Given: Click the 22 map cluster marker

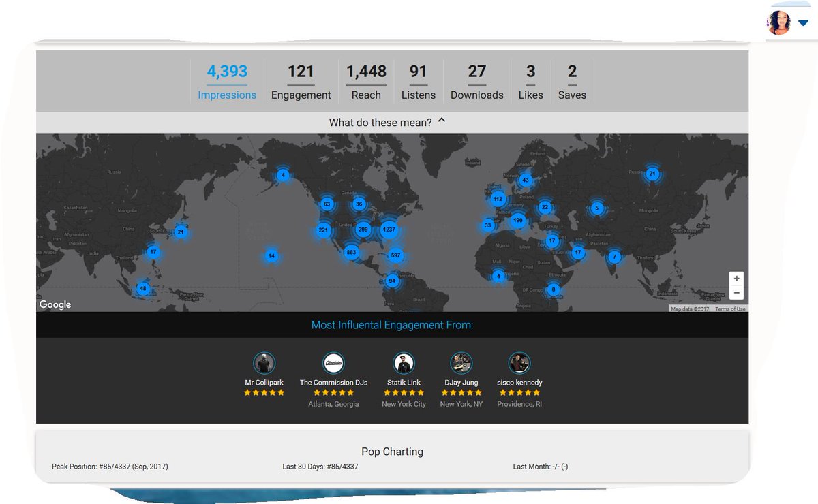Looking at the screenshot, I should click(545, 208).
